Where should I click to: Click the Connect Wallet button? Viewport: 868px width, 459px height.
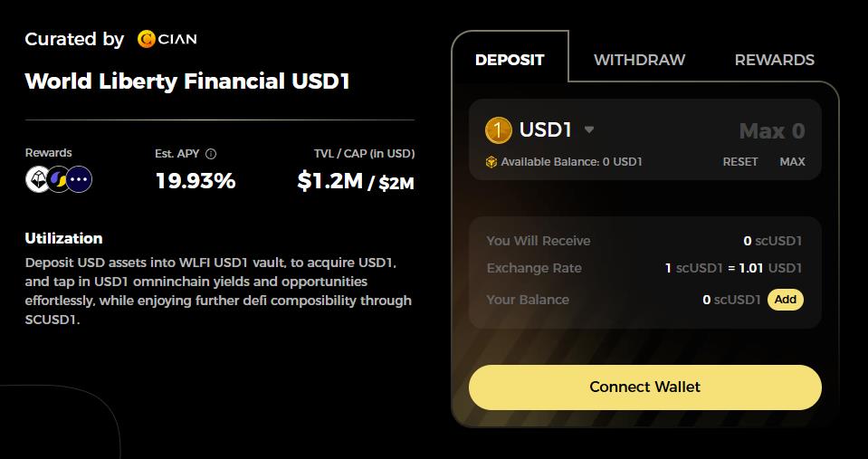click(645, 387)
